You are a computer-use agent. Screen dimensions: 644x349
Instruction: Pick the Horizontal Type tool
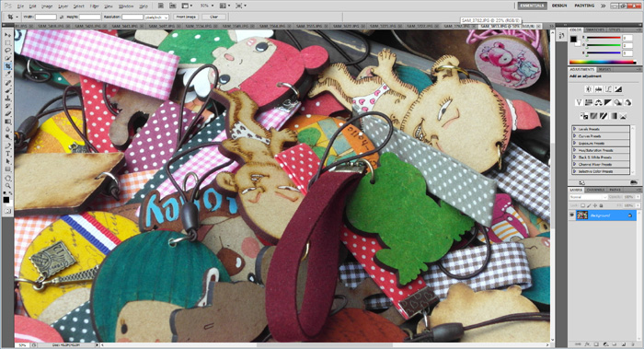[x=7, y=154]
